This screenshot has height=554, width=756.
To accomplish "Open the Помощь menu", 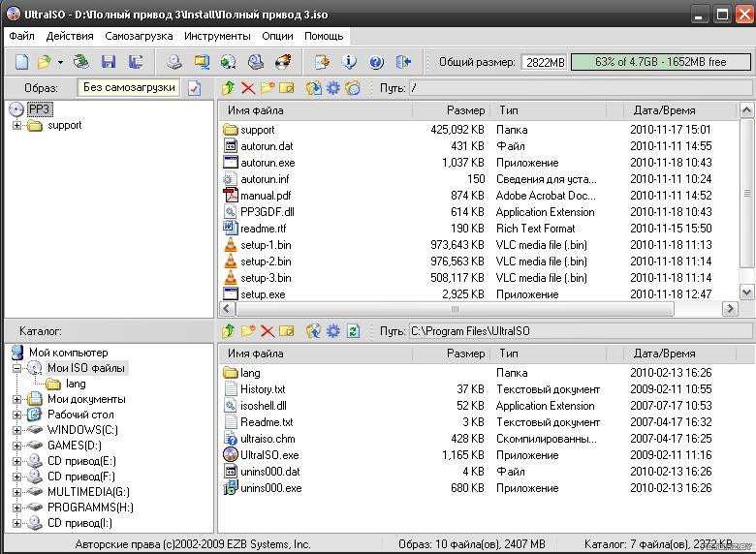I will 324,36.
